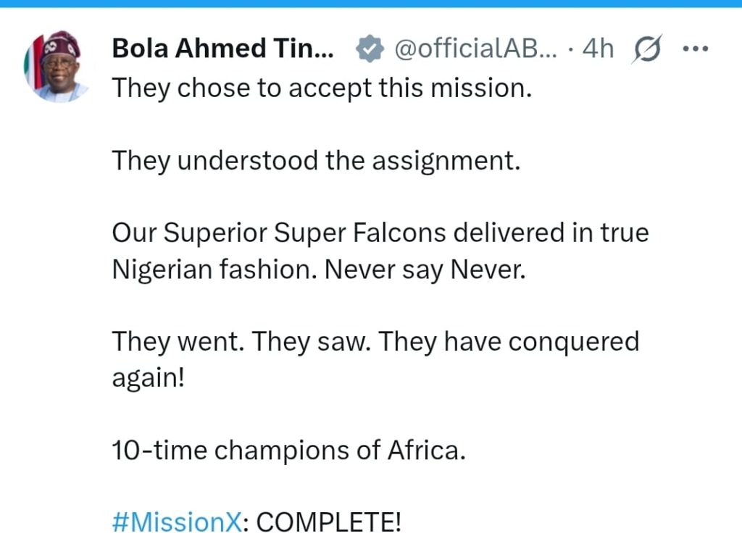Click the blue bar above the post
The height and width of the screenshot is (560, 742).
[371, 4]
